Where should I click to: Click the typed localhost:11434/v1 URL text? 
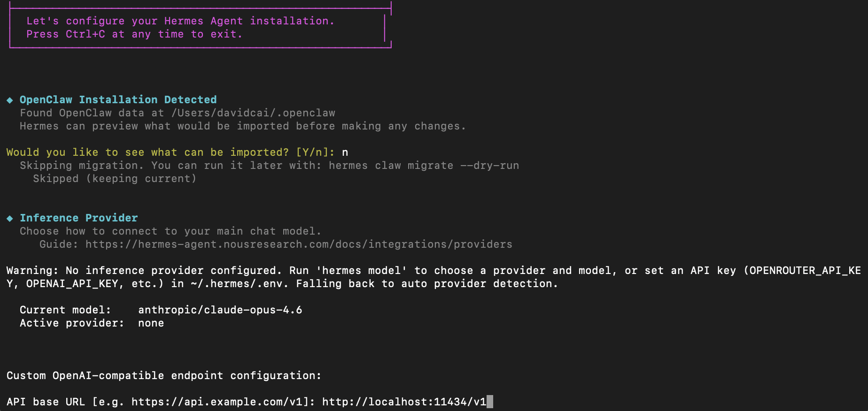pos(404,402)
